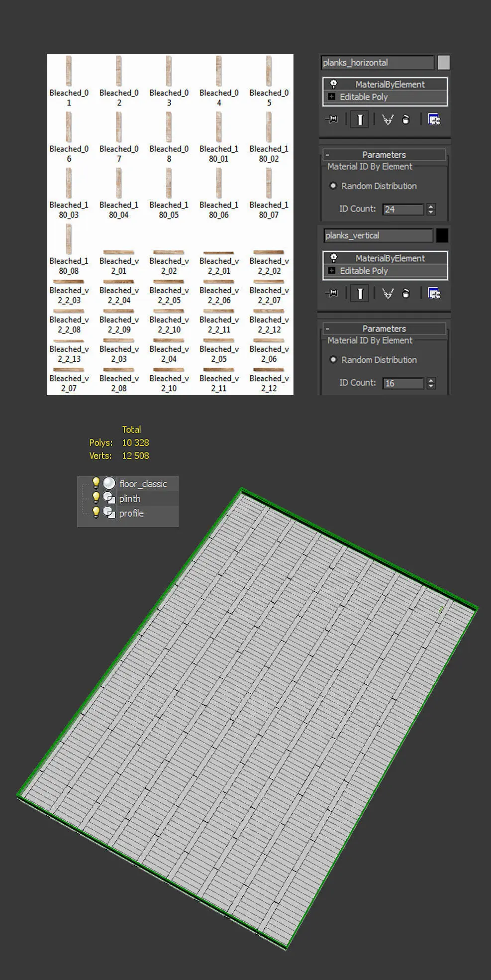Image resolution: width=491 pixels, height=980 pixels.
Task: Pin the stack for planks_vertical
Action: 331,293
